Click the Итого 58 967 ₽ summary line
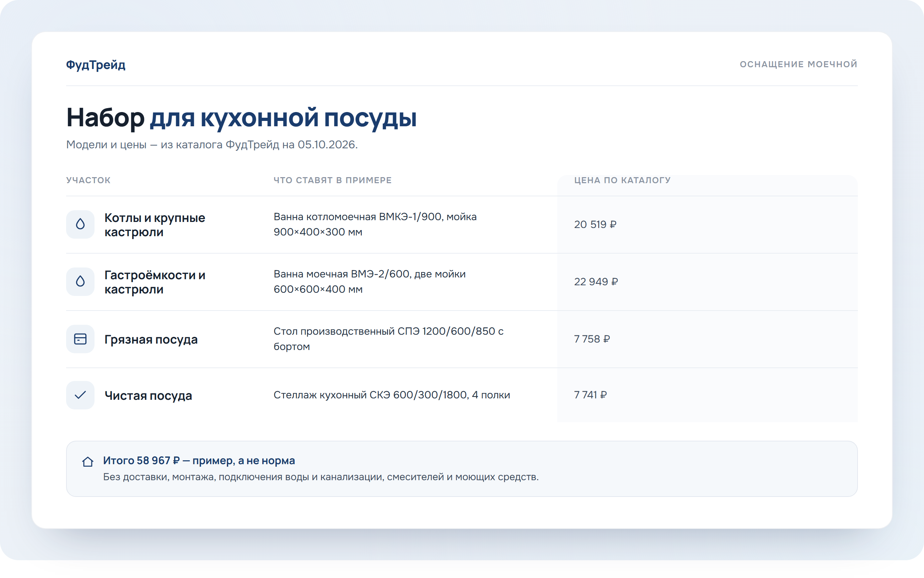The image size is (924, 578). pos(199,461)
